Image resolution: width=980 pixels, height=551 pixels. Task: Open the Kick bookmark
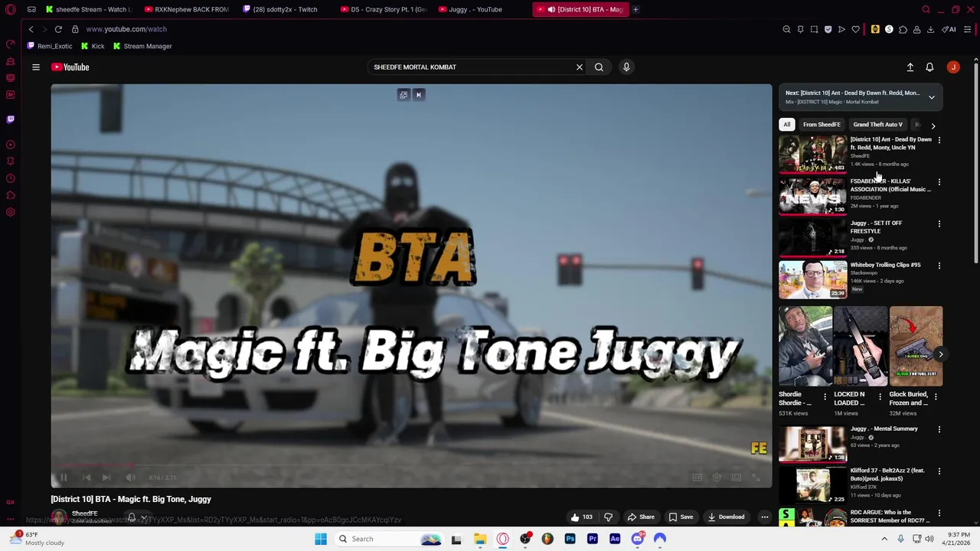click(x=93, y=46)
